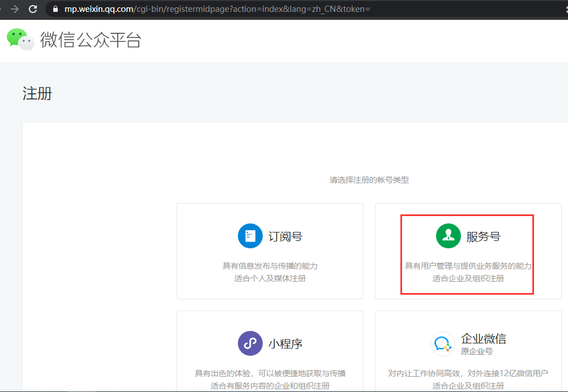Click the purple 小程序 link icon
Screen dimensions: 568x392
coord(250,343)
